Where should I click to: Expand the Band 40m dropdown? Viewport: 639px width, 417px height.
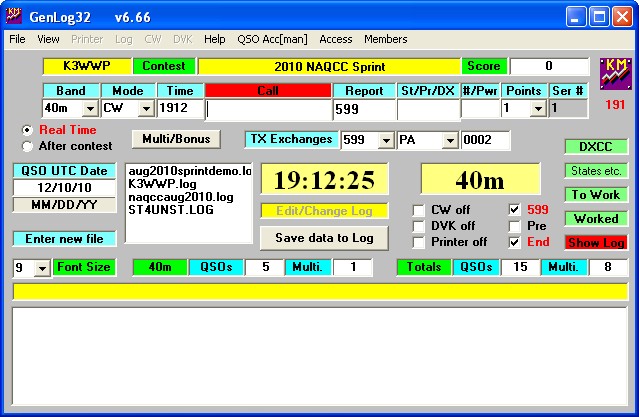89,109
